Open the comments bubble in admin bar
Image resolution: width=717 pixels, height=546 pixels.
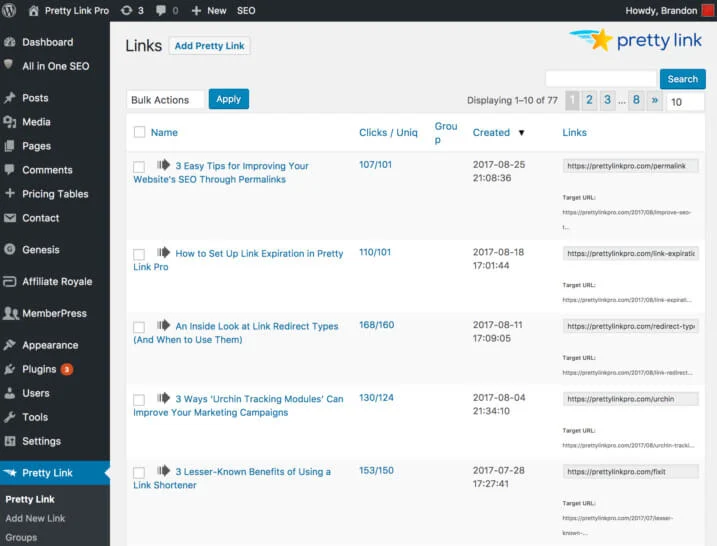(161, 11)
